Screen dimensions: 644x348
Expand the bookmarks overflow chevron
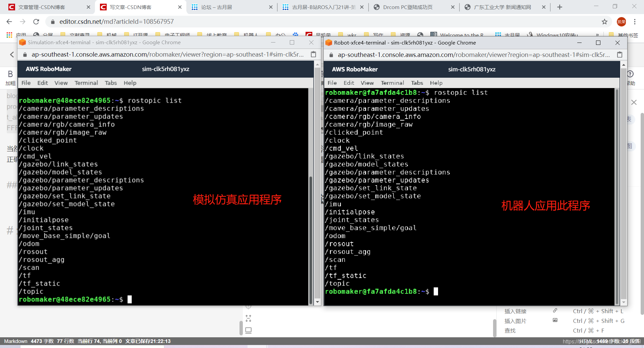point(597,35)
